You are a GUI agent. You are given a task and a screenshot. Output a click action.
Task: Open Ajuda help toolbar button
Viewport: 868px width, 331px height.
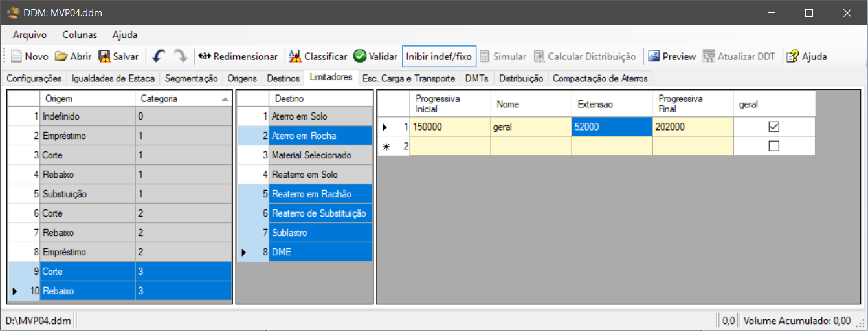click(807, 56)
